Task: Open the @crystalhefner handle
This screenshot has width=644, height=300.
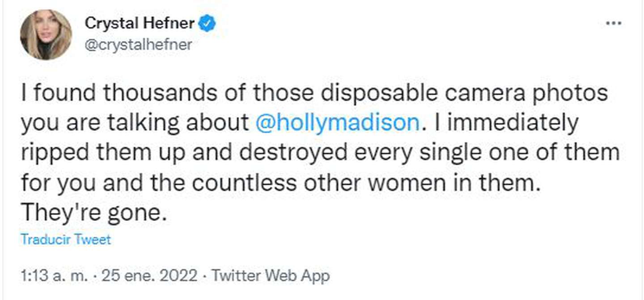Action: coord(138,45)
